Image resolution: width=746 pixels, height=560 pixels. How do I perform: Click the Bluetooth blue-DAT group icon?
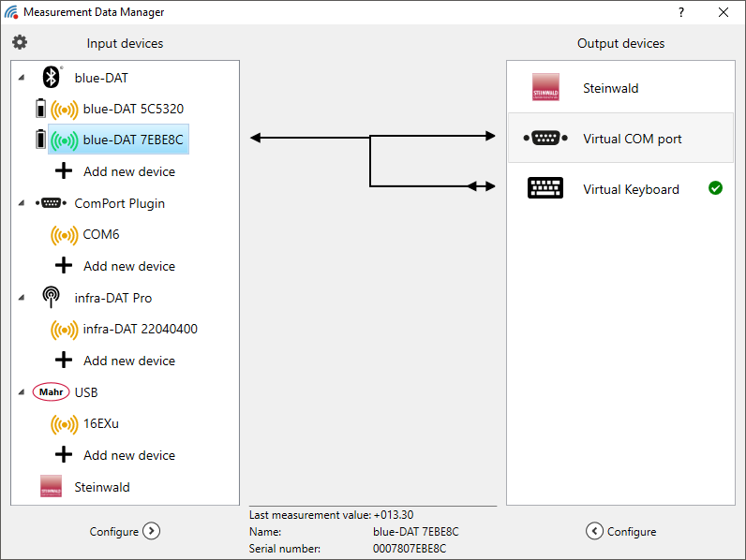[x=51, y=77]
